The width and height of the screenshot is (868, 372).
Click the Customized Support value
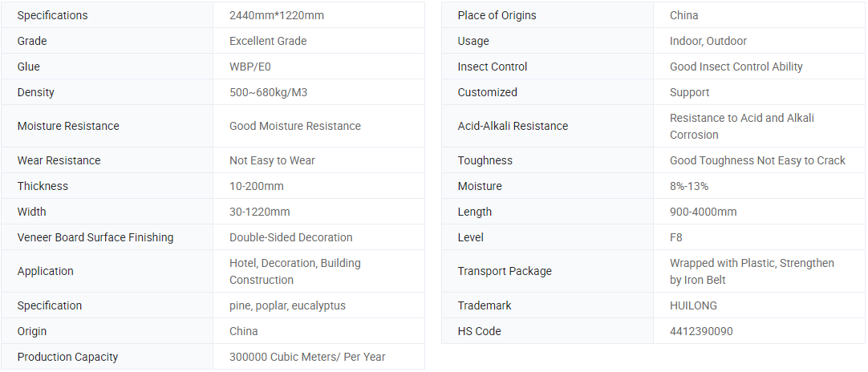tap(689, 92)
